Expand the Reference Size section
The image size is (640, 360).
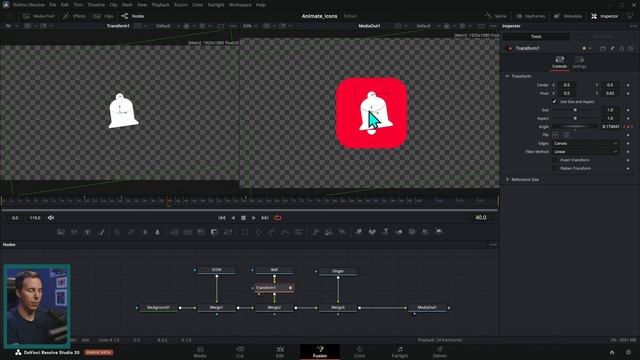pyautogui.click(x=507, y=180)
